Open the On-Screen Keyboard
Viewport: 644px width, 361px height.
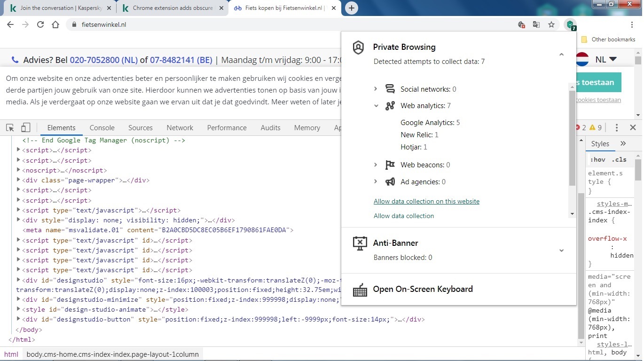[422, 289]
